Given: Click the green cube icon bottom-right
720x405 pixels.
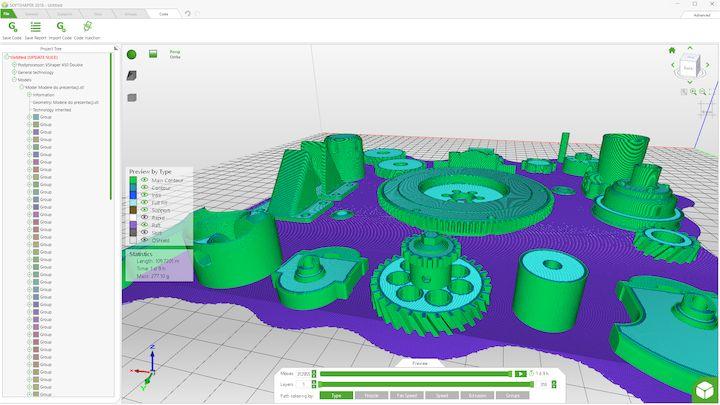Looking at the screenshot, I should point(701,389).
